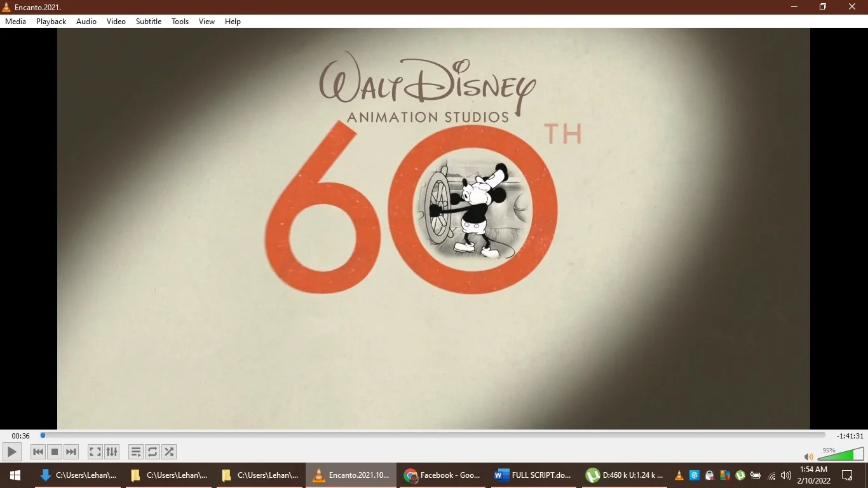Open the Windows Start menu

[x=15, y=475]
